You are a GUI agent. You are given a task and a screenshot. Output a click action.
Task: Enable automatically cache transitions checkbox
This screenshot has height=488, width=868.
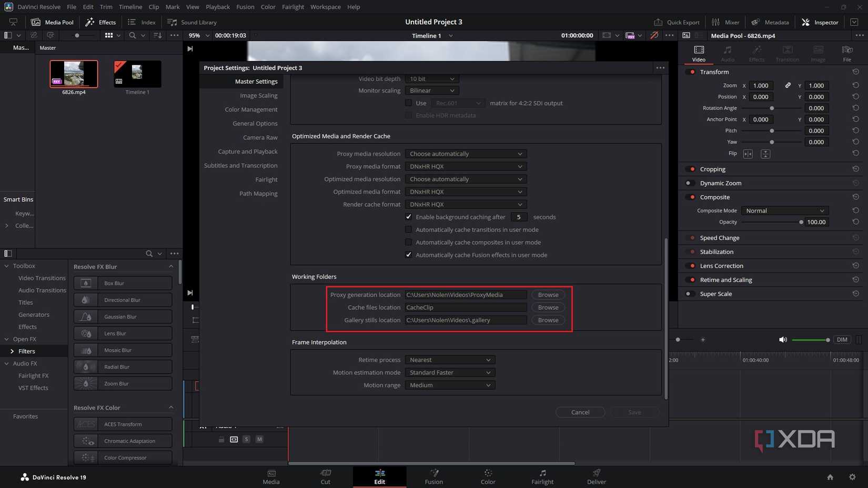408,230
